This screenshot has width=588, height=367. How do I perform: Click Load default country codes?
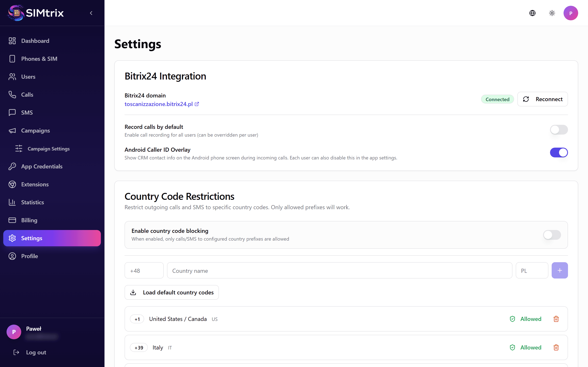[171, 293]
